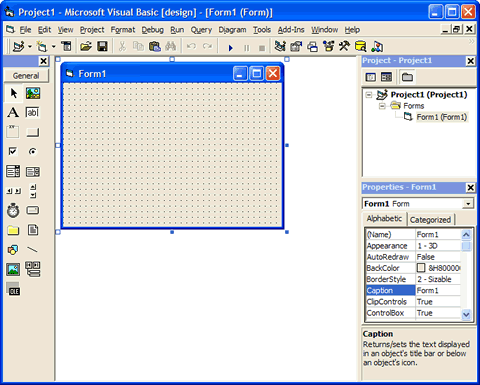Click the BackColor color swatch
This screenshot has width=480, height=385.
pyautogui.click(x=421, y=268)
